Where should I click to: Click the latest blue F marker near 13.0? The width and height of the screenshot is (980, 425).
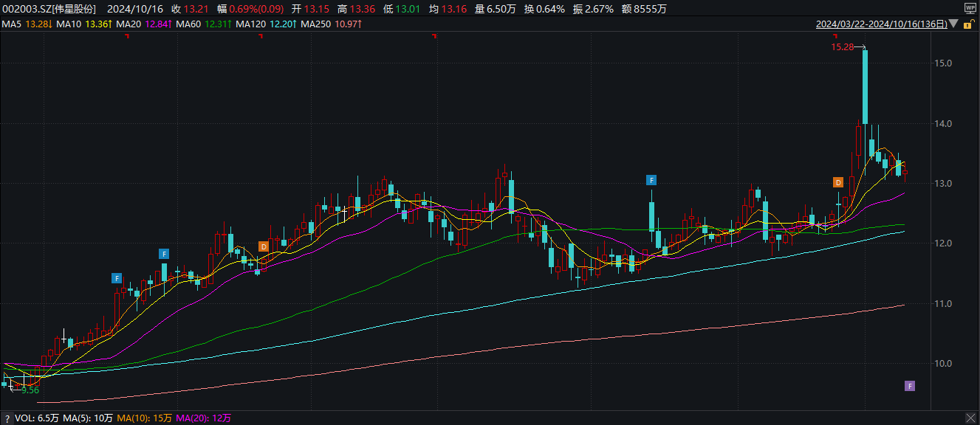[651, 179]
